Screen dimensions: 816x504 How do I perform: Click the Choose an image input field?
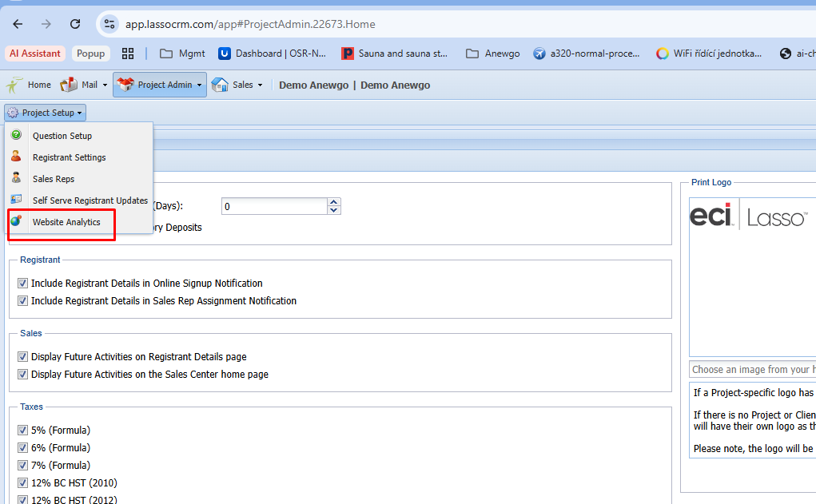[751, 370]
